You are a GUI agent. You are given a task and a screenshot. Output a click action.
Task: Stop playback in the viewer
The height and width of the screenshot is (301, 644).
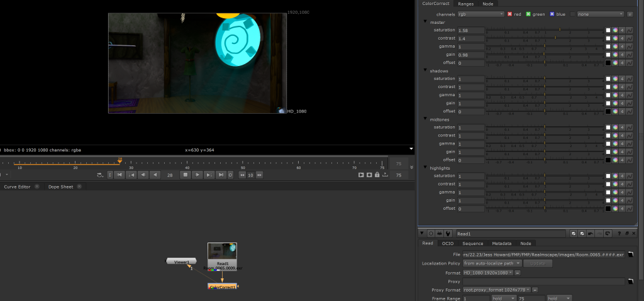186,175
